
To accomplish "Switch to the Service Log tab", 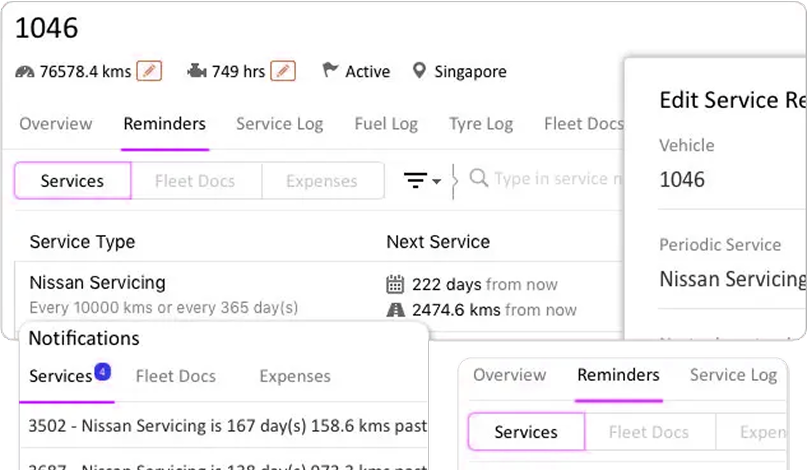I will (x=279, y=124).
